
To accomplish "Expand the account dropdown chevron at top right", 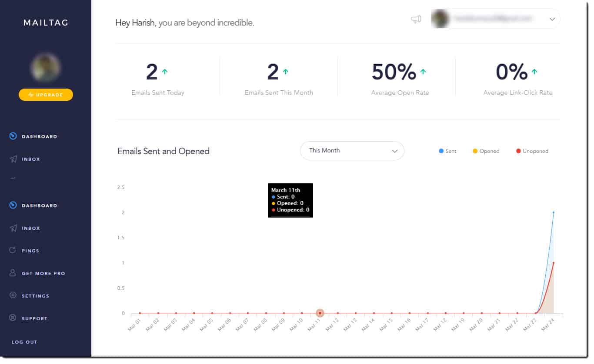I will point(552,19).
